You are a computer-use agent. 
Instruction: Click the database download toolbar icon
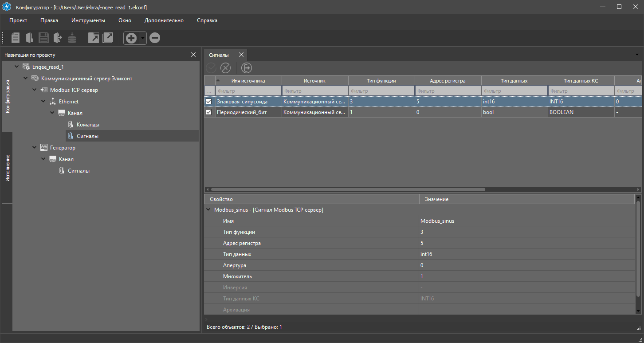(x=72, y=38)
